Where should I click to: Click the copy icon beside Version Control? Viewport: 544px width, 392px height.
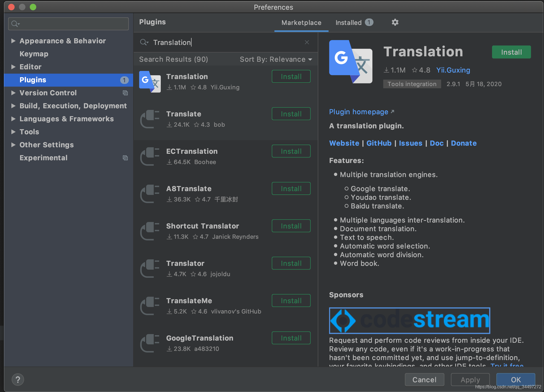click(125, 93)
